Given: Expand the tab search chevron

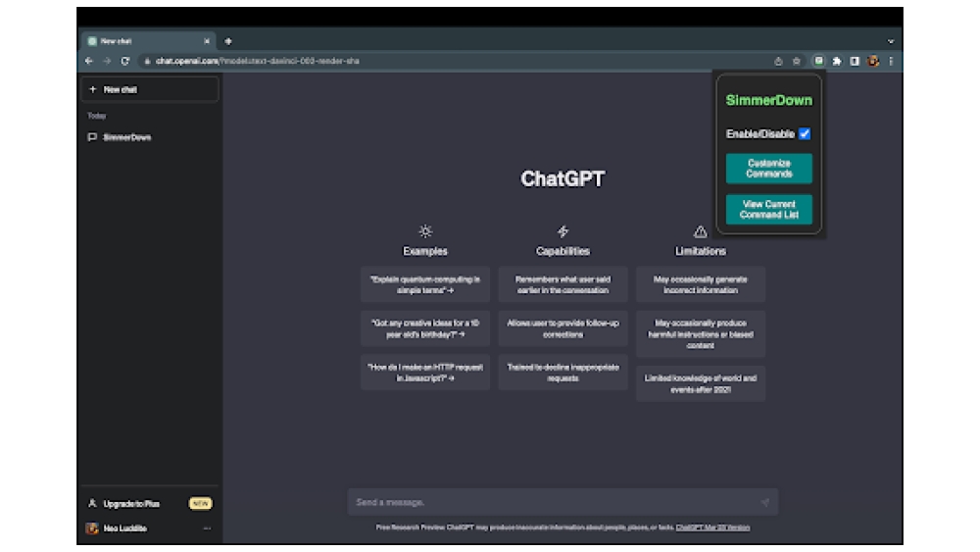Looking at the screenshot, I should click(x=891, y=41).
